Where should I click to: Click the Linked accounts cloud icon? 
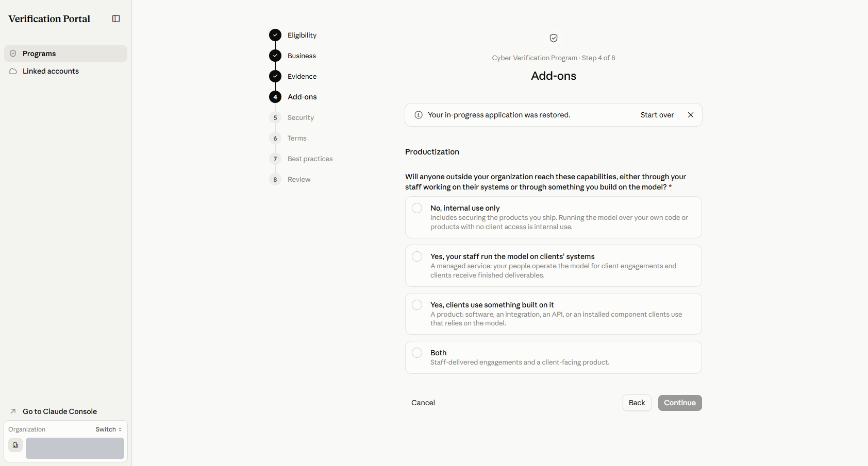[x=13, y=71]
